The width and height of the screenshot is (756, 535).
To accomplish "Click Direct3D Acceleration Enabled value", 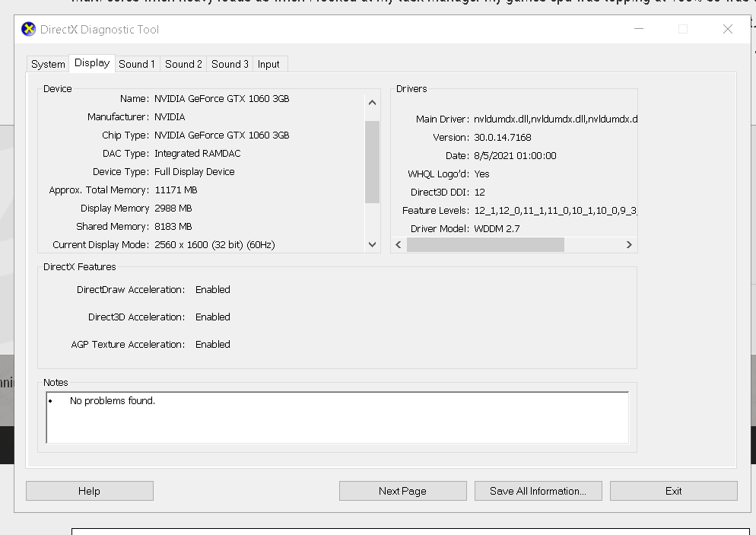I will click(x=213, y=317).
